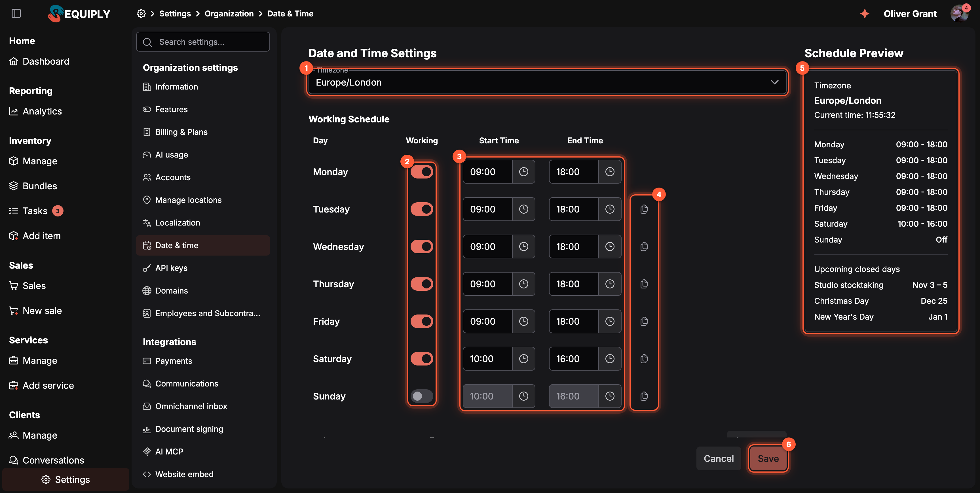Open Monday start time clock picker
This screenshot has height=493, width=980.
pos(523,172)
